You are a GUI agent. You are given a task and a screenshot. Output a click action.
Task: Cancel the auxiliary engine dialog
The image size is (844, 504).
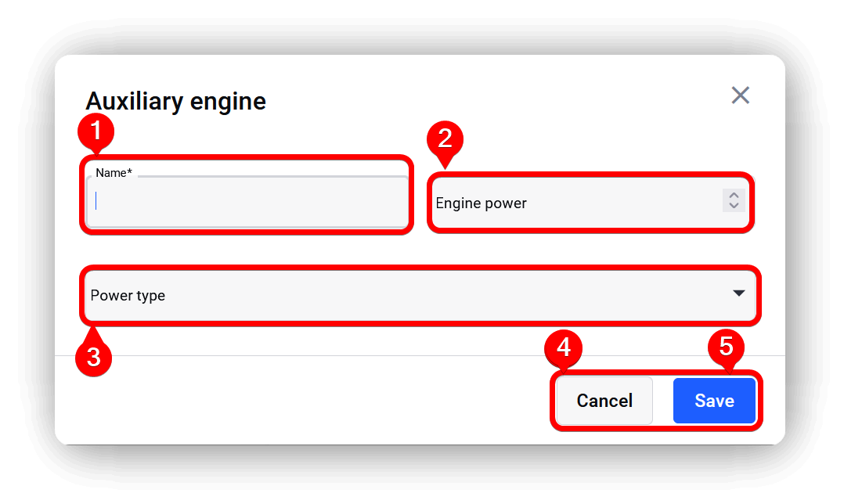tap(604, 401)
